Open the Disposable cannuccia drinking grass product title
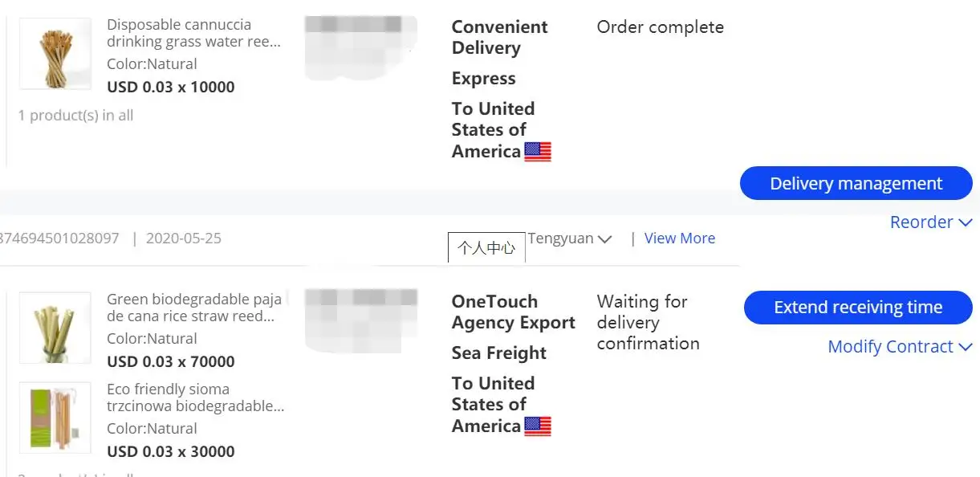The height and width of the screenshot is (477, 980). [193, 33]
